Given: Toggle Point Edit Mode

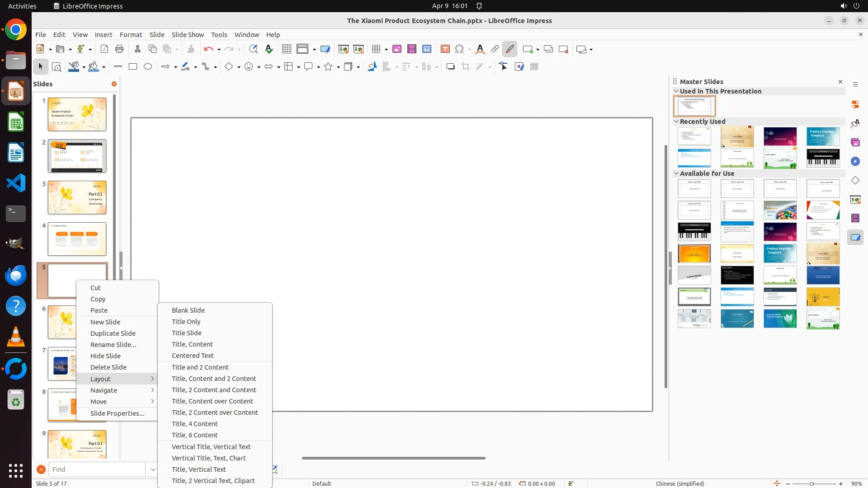Looking at the screenshot, I should [504, 67].
